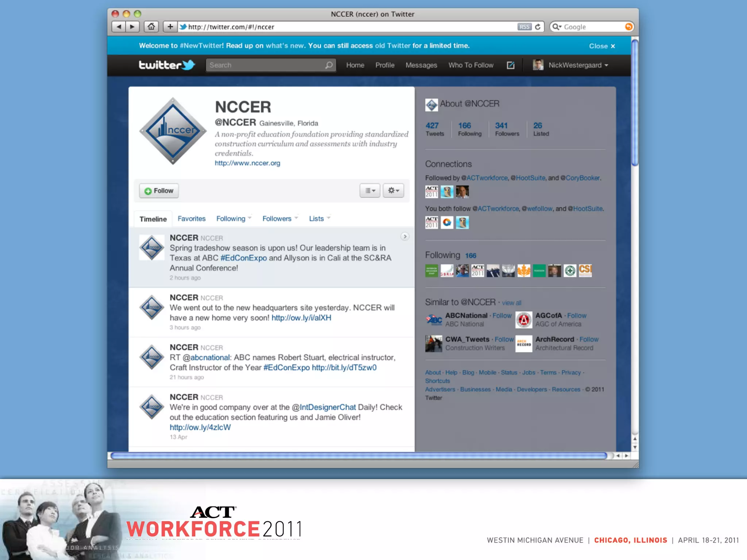
Task: Open the green first avatar in the Following row
Action: point(431,271)
